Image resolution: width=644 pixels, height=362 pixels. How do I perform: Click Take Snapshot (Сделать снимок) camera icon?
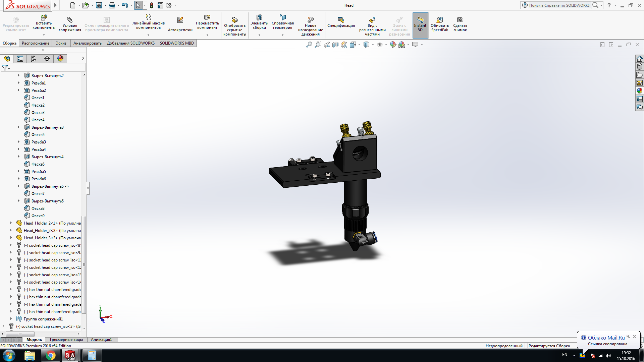pyautogui.click(x=460, y=20)
